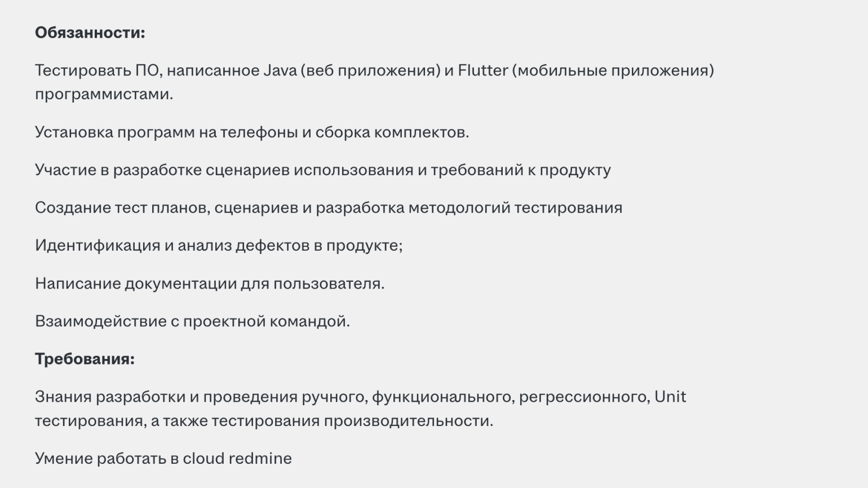Click the line "Идентификация и анализ дефектов"

click(219, 246)
